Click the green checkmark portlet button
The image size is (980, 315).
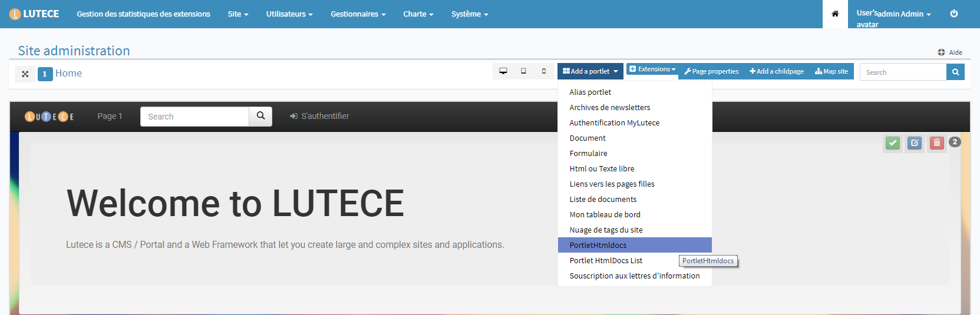[893, 142]
